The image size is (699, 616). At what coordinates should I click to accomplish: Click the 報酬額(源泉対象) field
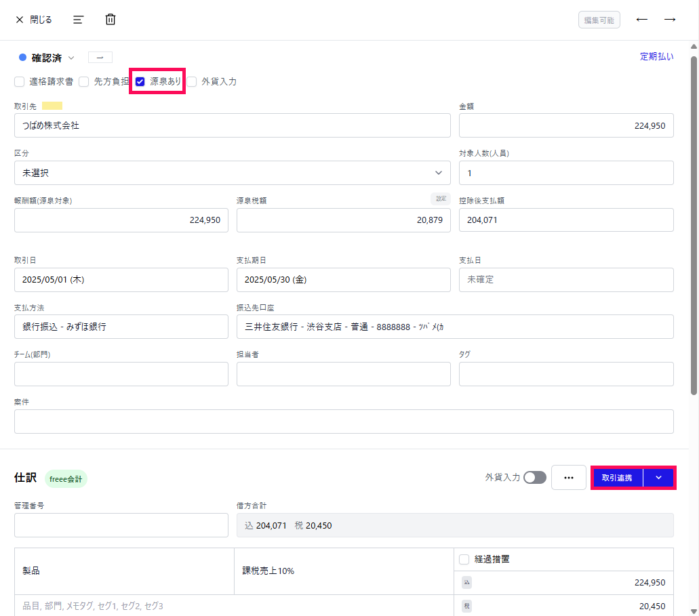[x=121, y=220]
